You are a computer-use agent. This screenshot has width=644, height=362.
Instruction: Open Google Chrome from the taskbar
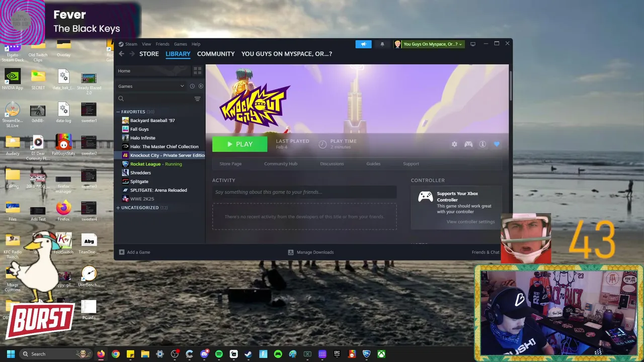tap(116, 354)
